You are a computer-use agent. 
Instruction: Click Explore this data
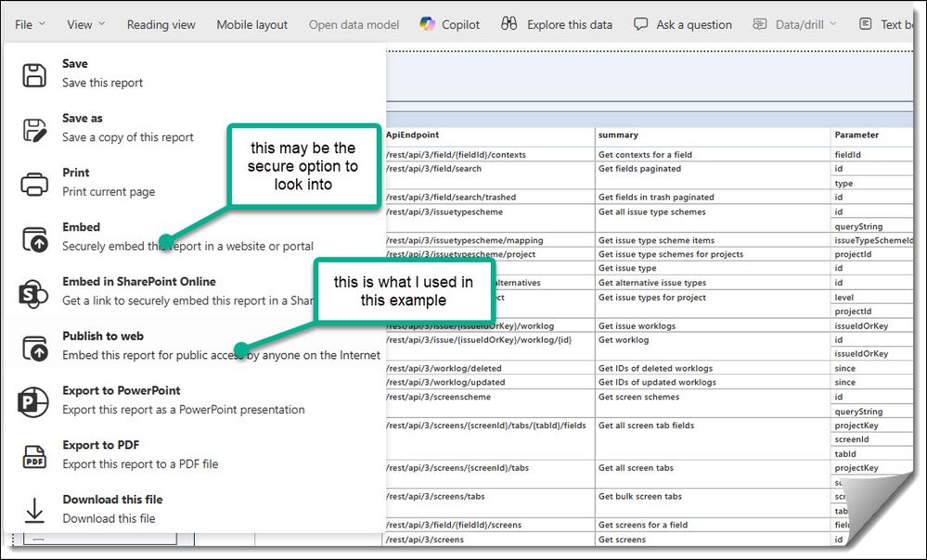557,24
